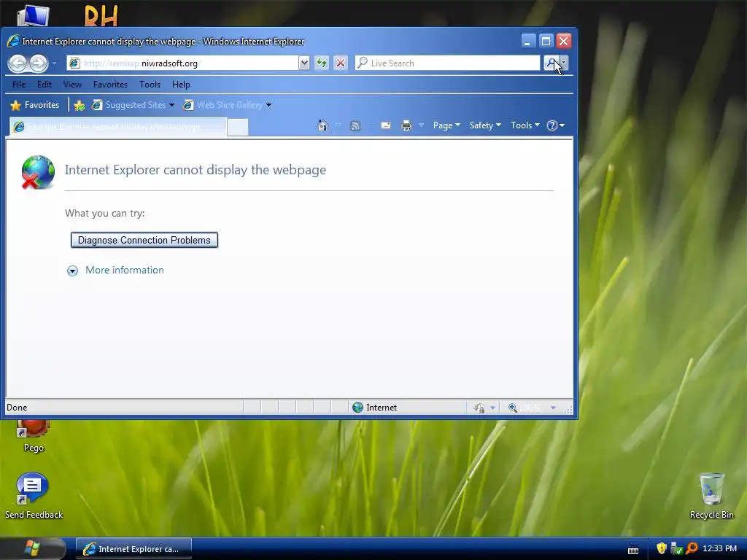
Task: Click the RSS feeds icon
Action: 355,125
